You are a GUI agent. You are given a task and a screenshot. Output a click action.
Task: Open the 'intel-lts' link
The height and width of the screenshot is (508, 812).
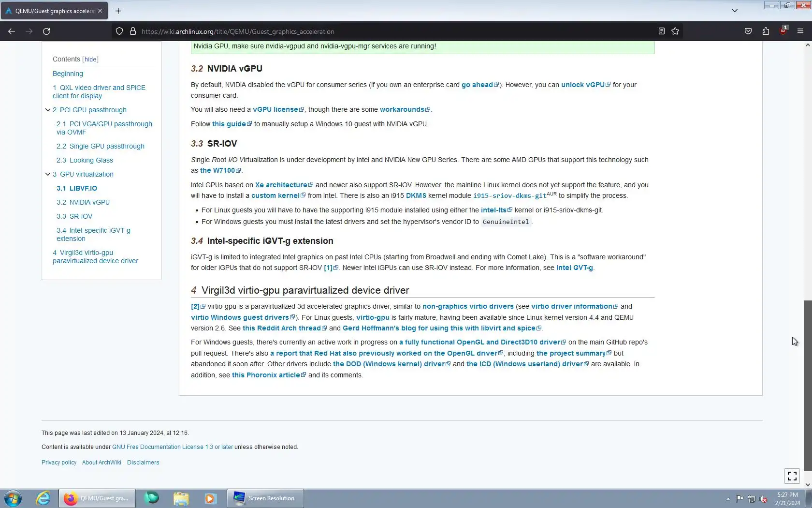(497, 210)
